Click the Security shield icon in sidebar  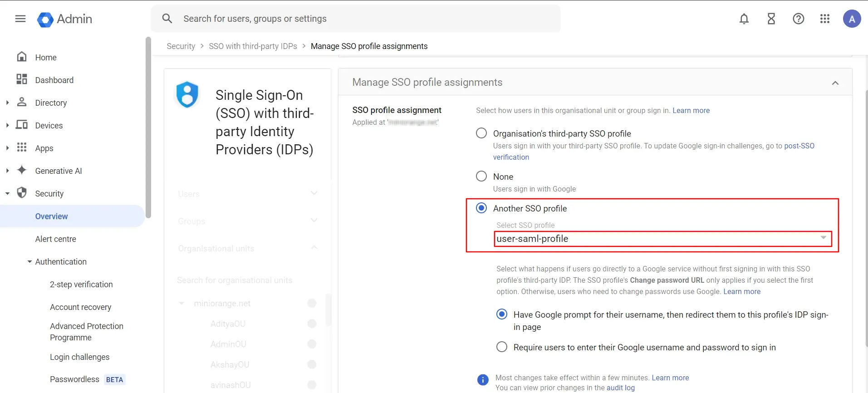click(x=22, y=193)
